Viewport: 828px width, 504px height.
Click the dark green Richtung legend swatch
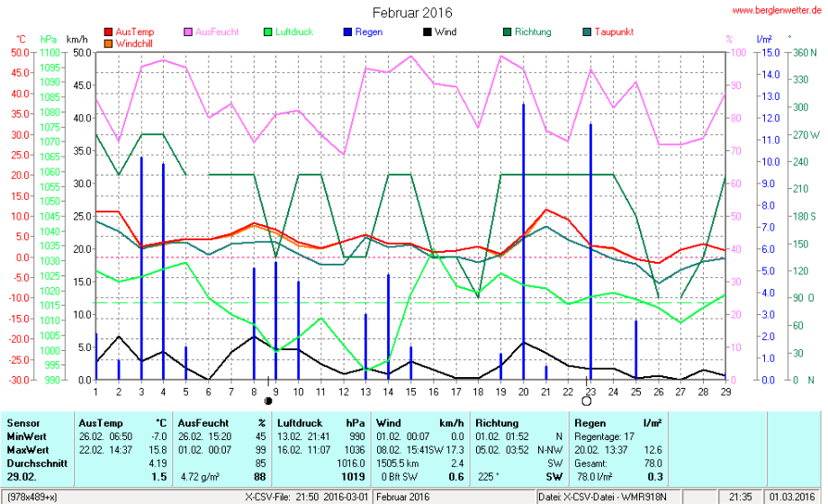tap(507, 32)
